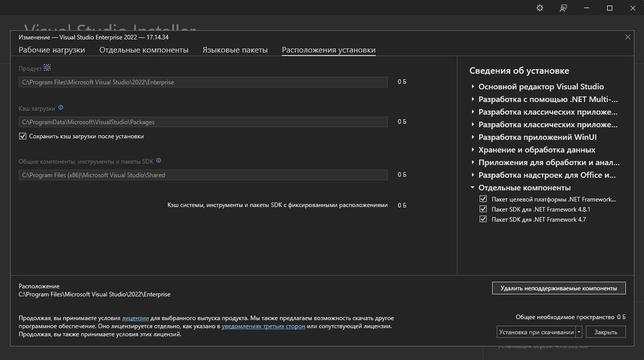
Task: Expand Разработка надстроек для Office
Action: [x=473, y=175]
